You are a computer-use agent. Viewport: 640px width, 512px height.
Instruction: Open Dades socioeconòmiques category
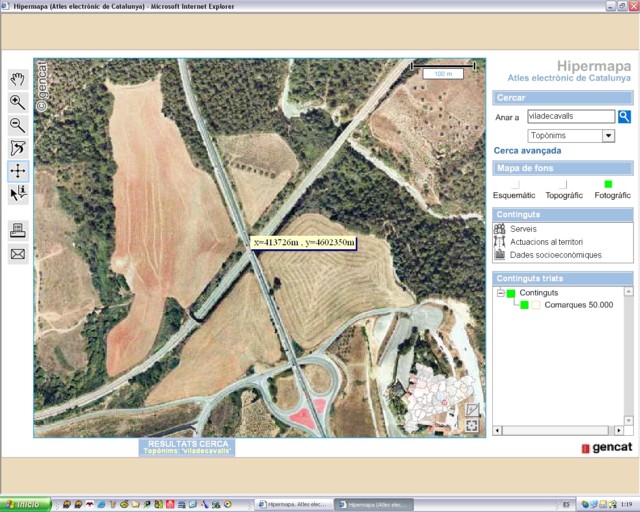click(x=555, y=255)
